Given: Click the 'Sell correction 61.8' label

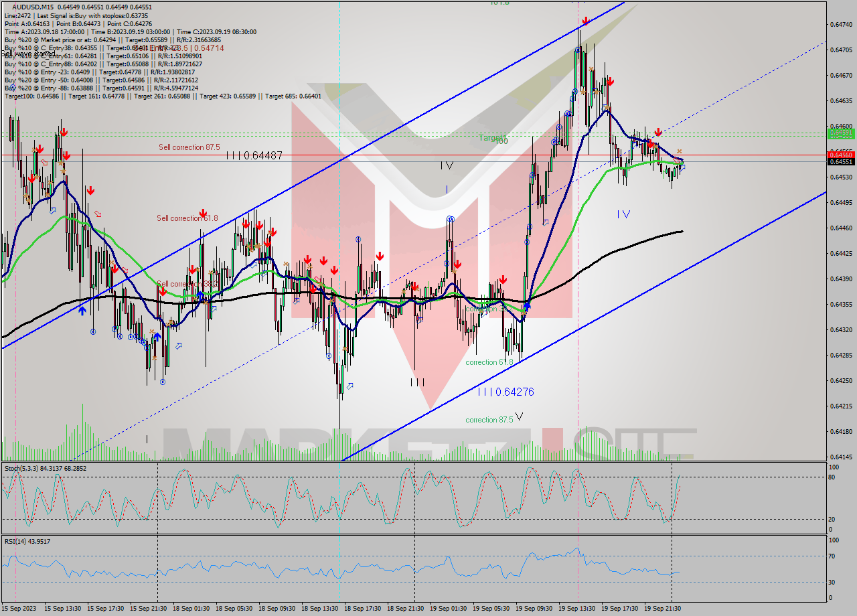Looking at the screenshot, I should (187, 218).
